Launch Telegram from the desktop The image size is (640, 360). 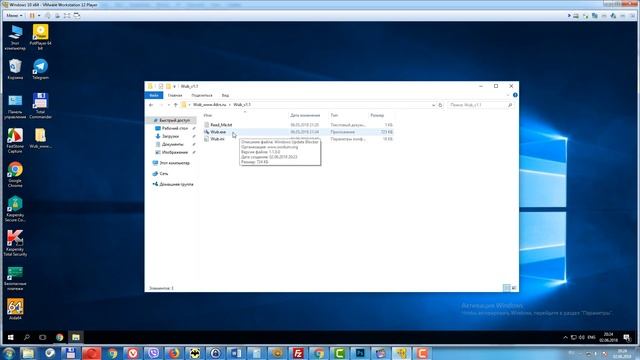pyautogui.click(x=40, y=69)
